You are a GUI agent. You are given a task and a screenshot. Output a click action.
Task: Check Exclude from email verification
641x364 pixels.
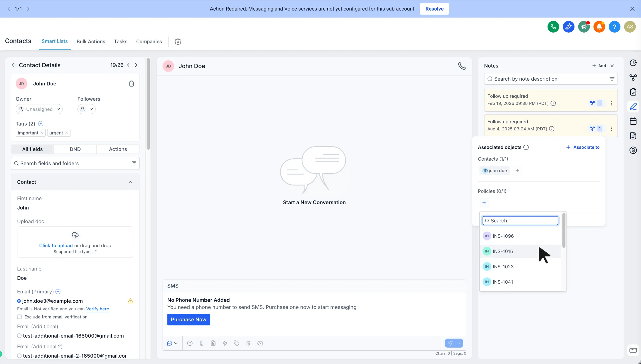click(19, 317)
